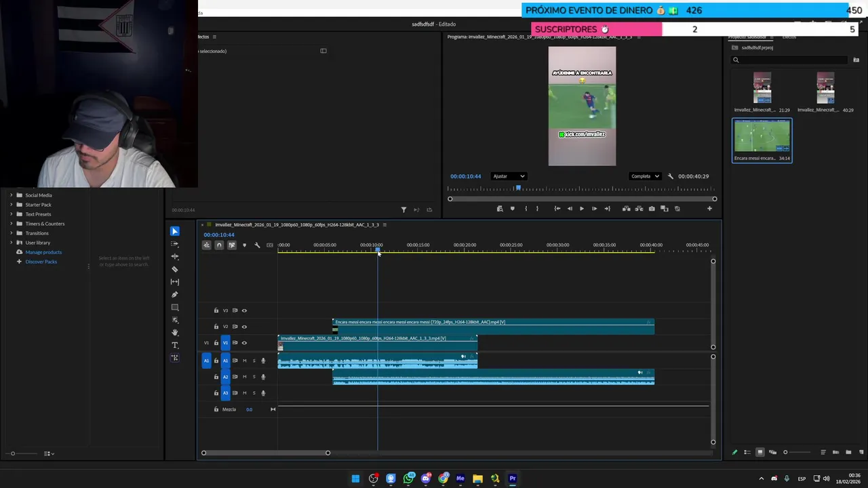This screenshot has width=868, height=488.
Task: Add a marker in the timeline header
Action: (244, 245)
